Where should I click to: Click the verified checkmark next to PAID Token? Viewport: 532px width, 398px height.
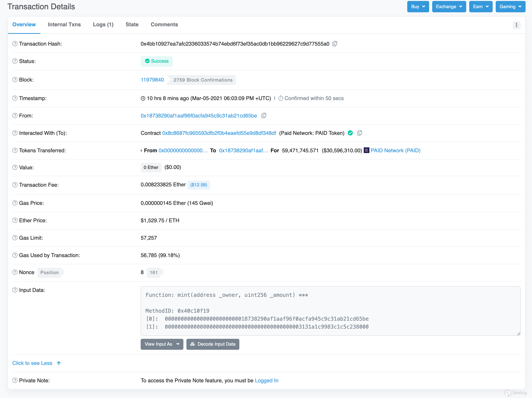coord(351,133)
